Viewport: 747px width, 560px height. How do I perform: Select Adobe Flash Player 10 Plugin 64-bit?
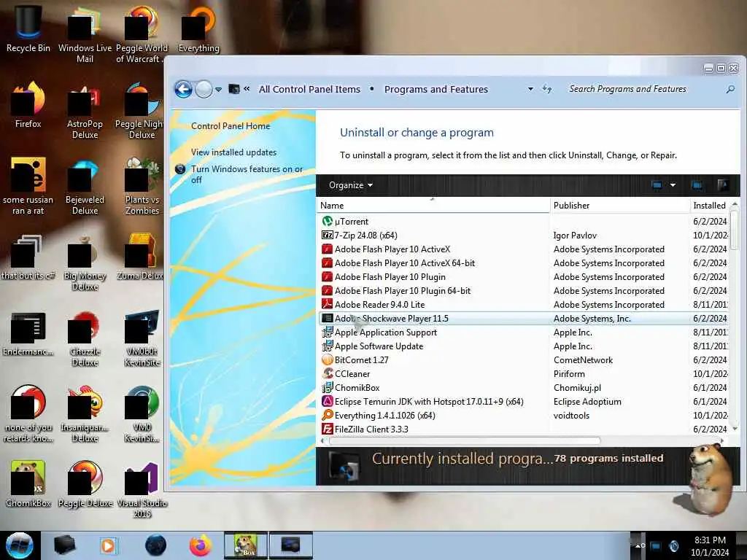pyautogui.click(x=524, y=290)
